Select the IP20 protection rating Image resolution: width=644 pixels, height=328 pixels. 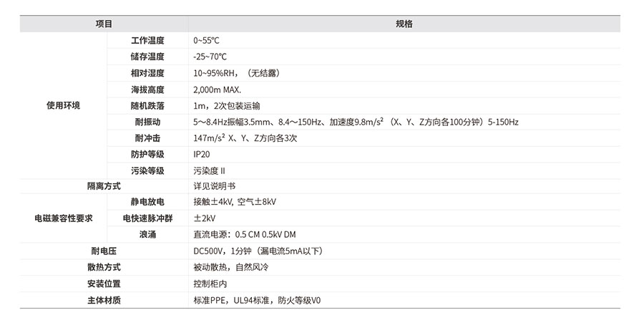(x=202, y=154)
